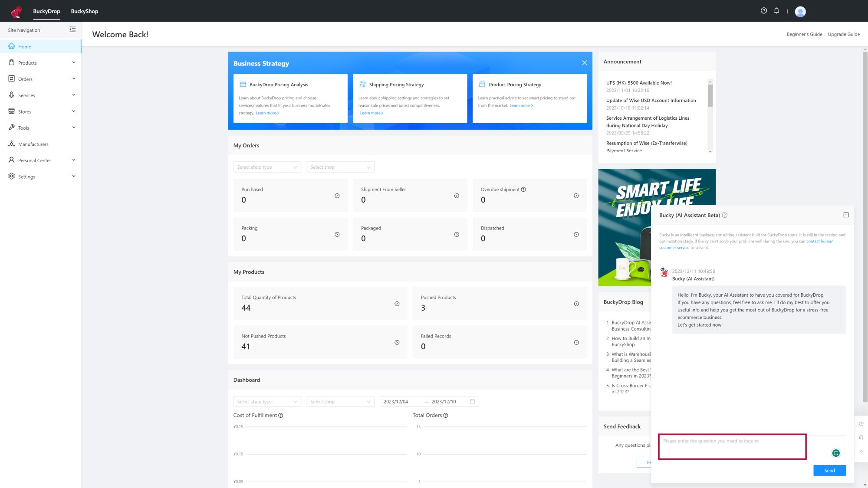Screen dimensions: 868x488
Task: Show Bucky AI Assistant Beta info icon
Action: [725, 215]
